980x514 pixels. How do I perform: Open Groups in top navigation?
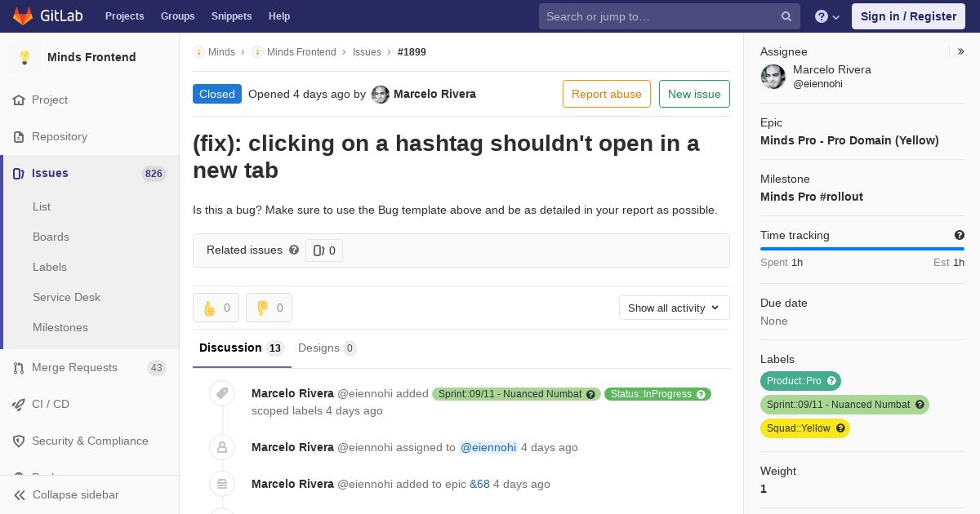[178, 16]
